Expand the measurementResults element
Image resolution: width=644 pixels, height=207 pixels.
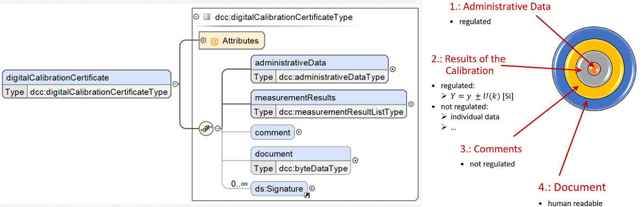tap(411, 104)
